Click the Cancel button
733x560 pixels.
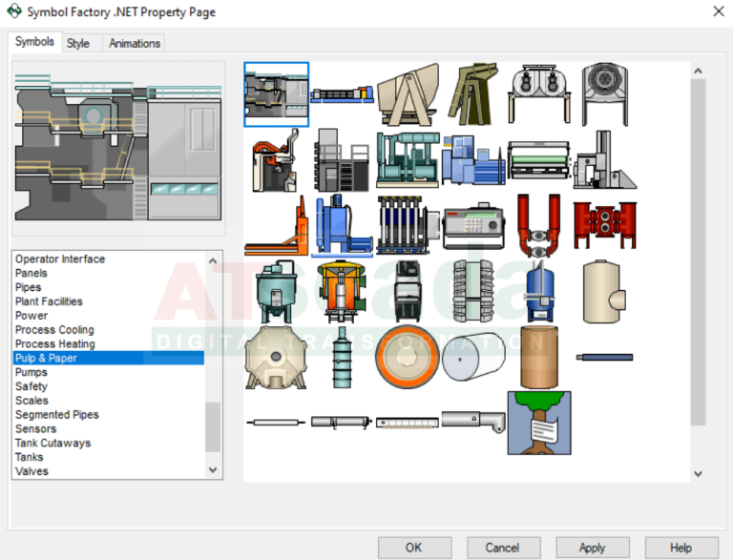click(x=503, y=548)
